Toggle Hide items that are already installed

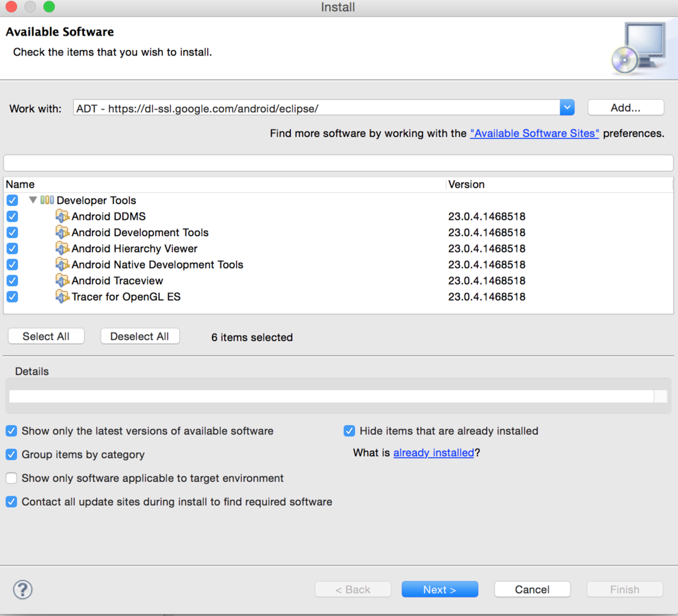point(350,431)
